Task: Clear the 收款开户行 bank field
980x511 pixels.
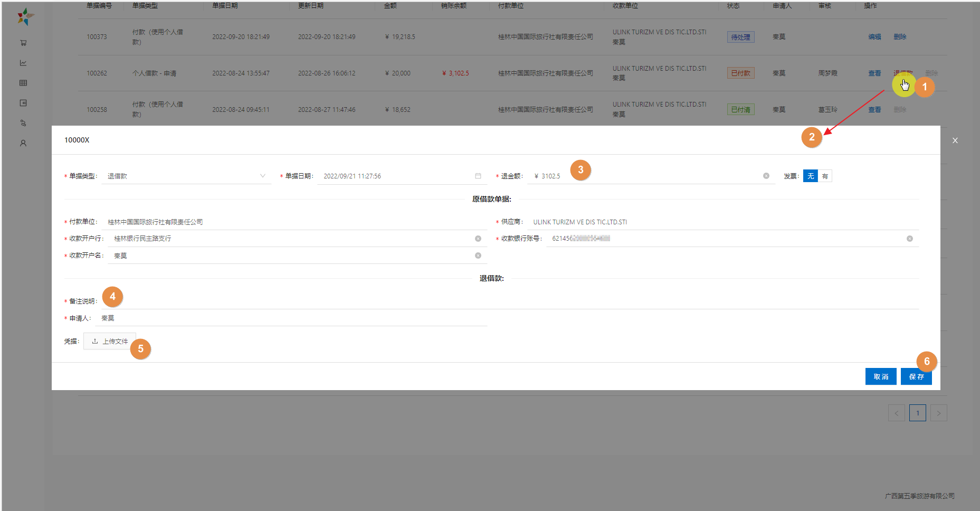Action: point(478,239)
